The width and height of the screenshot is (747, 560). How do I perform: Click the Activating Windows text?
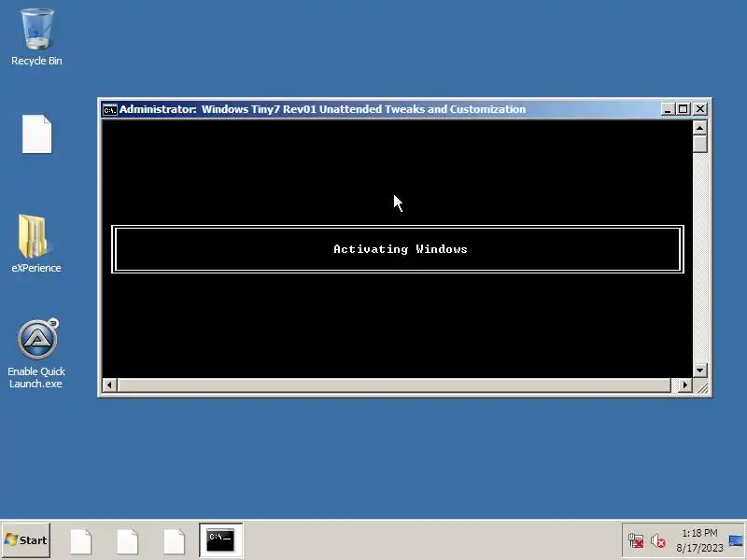(401, 249)
